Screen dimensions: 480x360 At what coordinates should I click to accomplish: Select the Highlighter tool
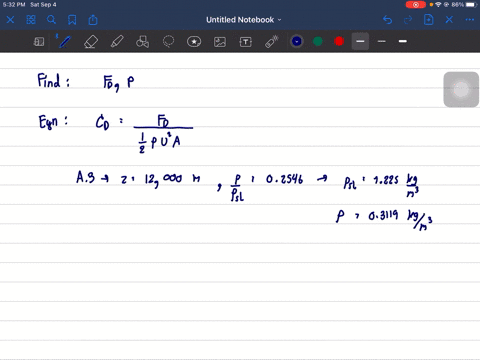coord(117,42)
